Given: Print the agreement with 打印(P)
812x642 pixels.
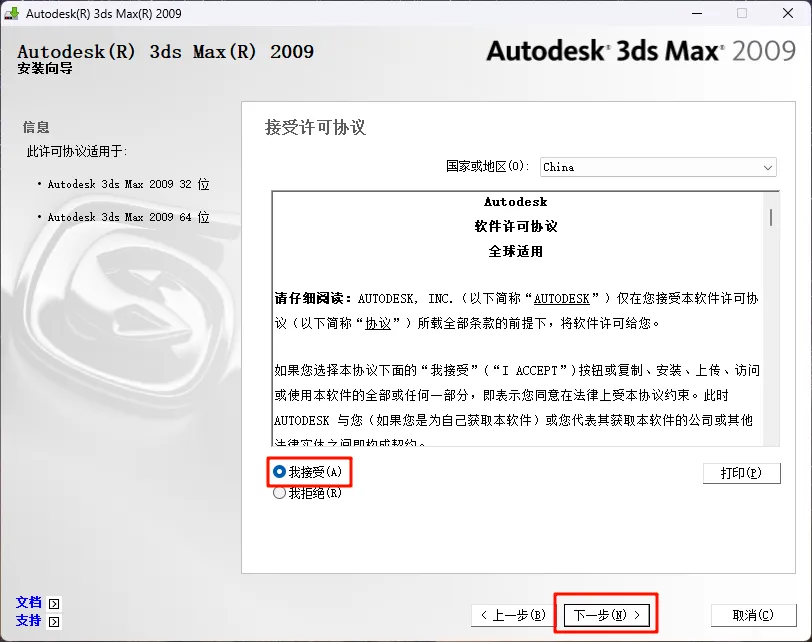Looking at the screenshot, I should pyautogui.click(x=741, y=473).
